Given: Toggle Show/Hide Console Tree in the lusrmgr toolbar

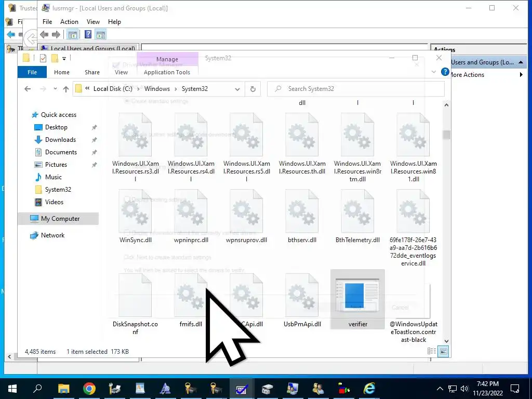Looking at the screenshot, I should click(72, 35).
